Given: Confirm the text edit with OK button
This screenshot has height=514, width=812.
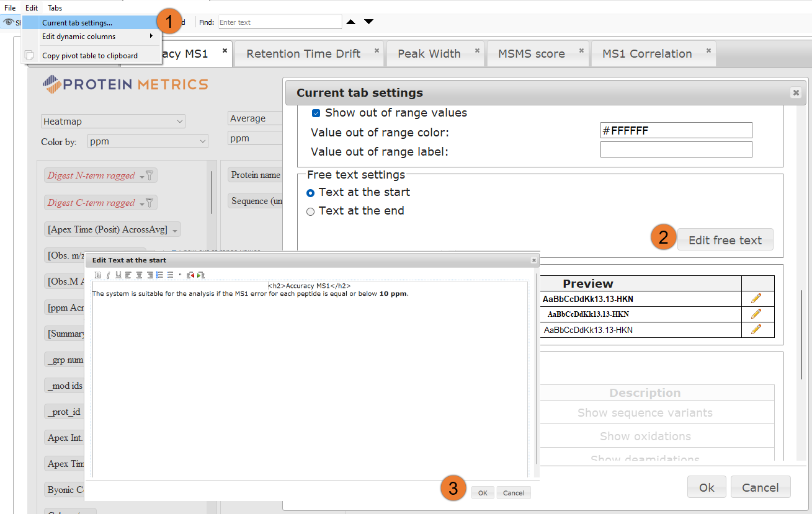Looking at the screenshot, I should click(x=482, y=492).
